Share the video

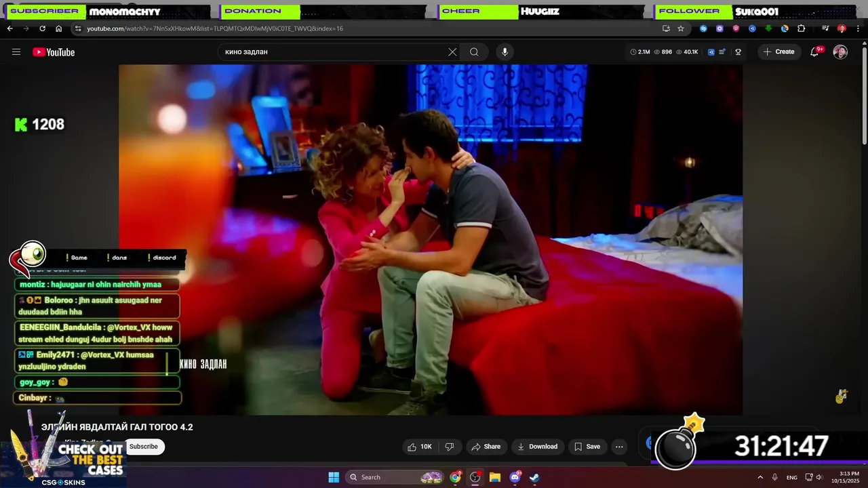point(486,447)
